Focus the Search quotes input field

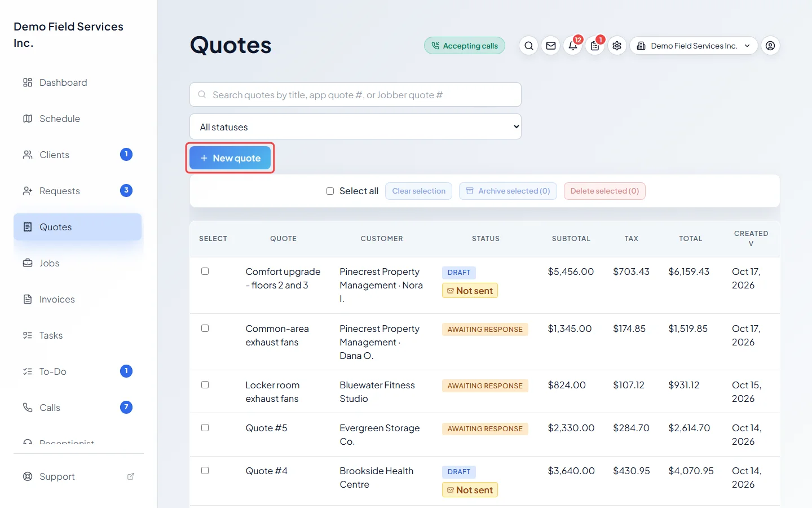point(355,95)
